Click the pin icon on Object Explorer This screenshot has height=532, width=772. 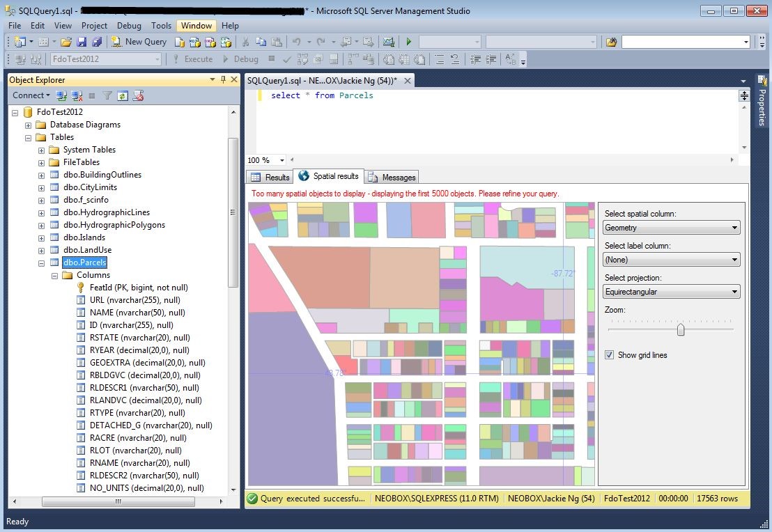(x=224, y=79)
